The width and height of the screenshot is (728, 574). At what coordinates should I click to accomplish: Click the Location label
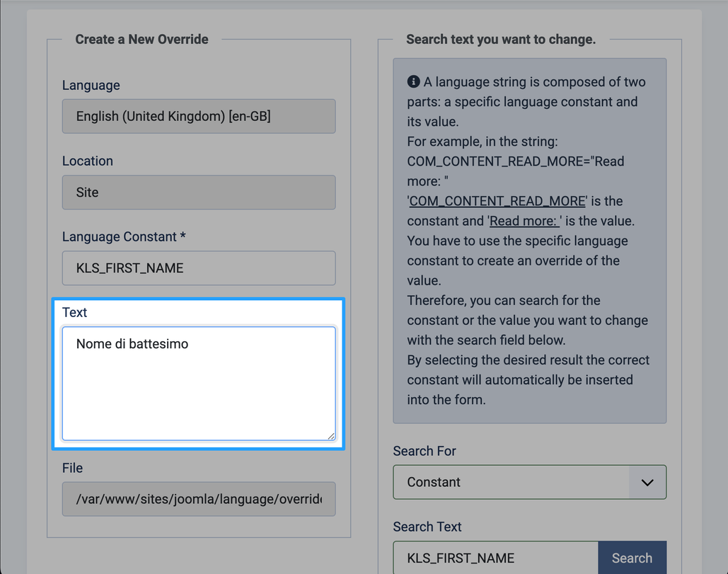coord(87,161)
